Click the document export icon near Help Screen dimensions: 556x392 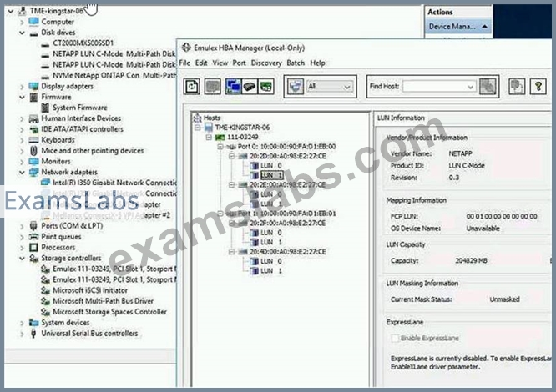[x=517, y=87]
